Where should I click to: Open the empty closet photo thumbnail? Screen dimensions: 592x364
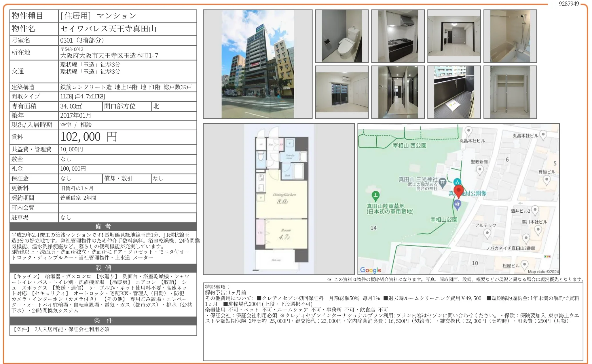pyautogui.click(x=510, y=92)
